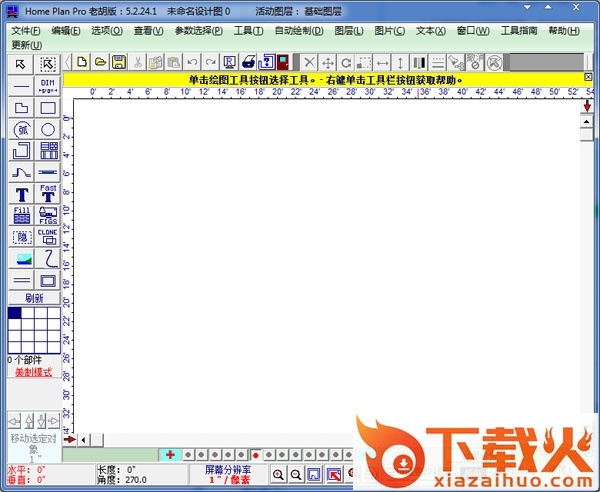This screenshot has height=492, width=600.
Task: Click the move selection right arrow
Action: click(54, 421)
